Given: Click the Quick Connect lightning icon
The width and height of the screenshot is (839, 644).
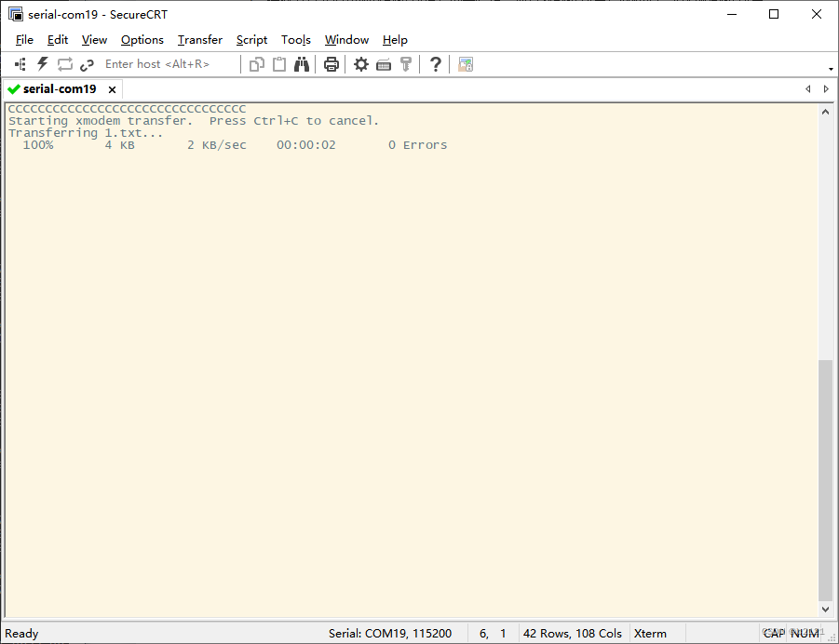Looking at the screenshot, I should 43,64.
